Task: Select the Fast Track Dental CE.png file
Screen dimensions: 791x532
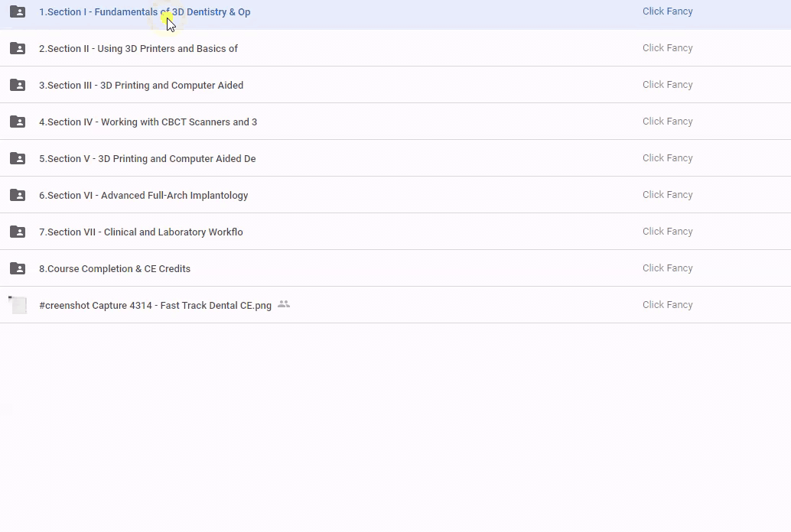Action: click(x=155, y=306)
